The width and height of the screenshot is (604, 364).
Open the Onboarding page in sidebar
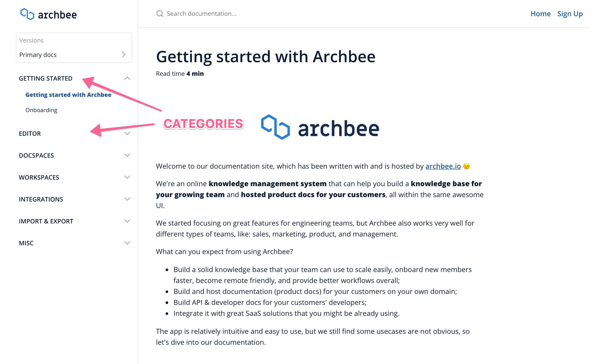pos(41,110)
